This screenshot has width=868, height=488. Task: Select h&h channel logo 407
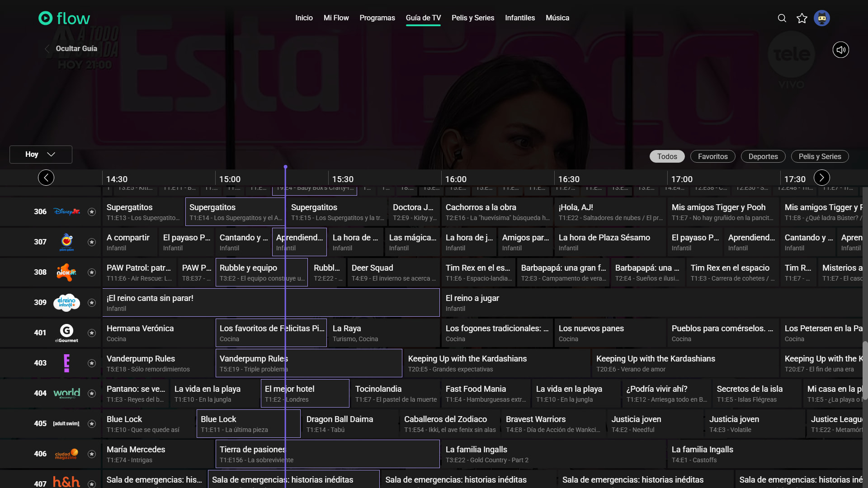[66, 482]
